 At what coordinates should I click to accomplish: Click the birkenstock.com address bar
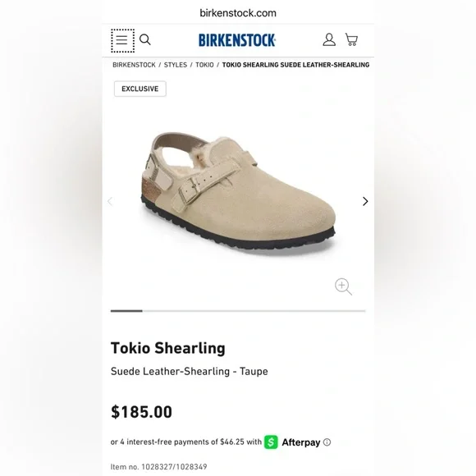pos(238,13)
